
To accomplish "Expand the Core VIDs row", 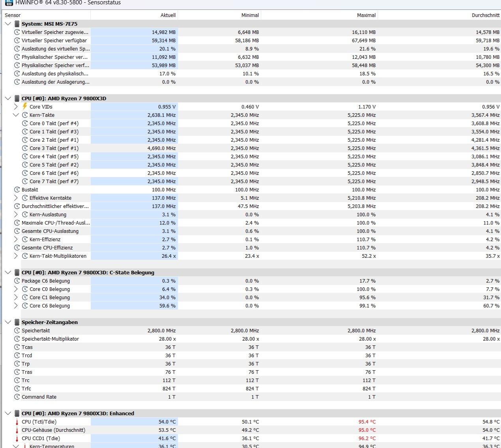I will [x=16, y=107].
